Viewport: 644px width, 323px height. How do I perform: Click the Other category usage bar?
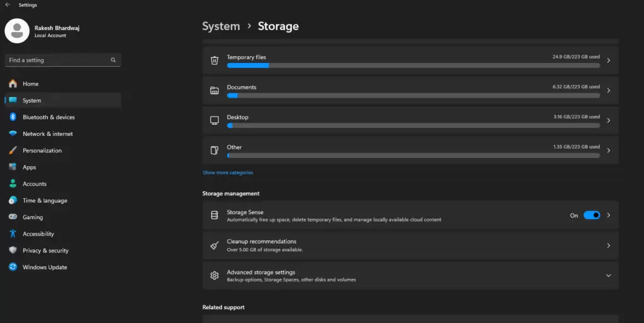(413, 155)
